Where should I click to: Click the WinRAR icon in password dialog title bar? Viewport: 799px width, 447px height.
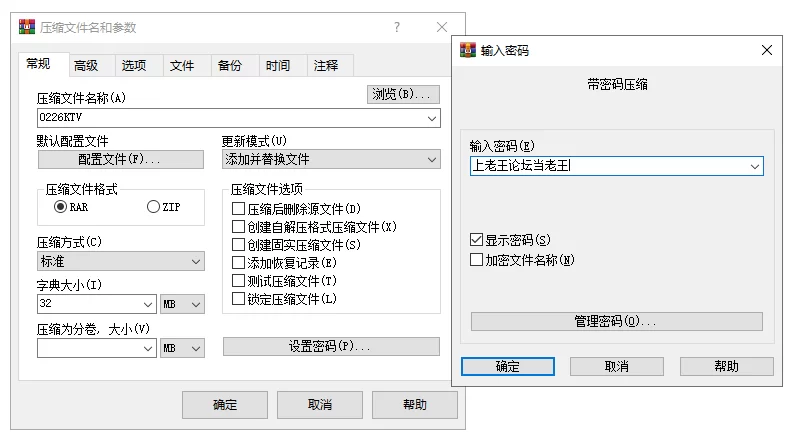click(467, 50)
